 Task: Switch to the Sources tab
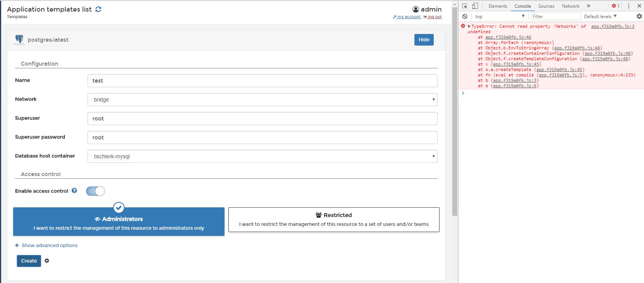[x=546, y=6]
